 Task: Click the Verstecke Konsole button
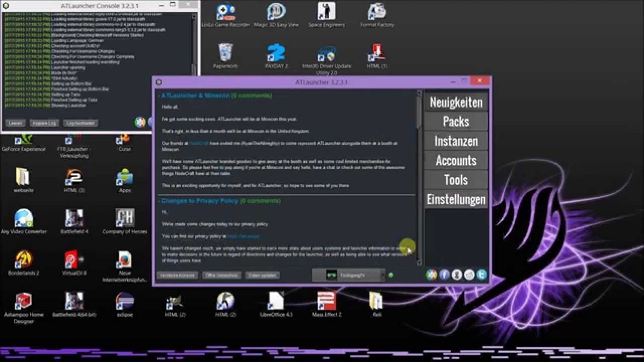pyautogui.click(x=178, y=275)
